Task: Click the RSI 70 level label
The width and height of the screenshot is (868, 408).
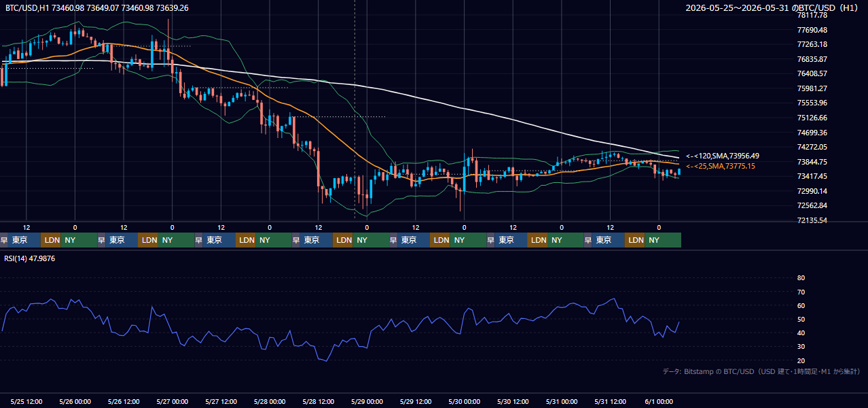Action: (x=801, y=292)
